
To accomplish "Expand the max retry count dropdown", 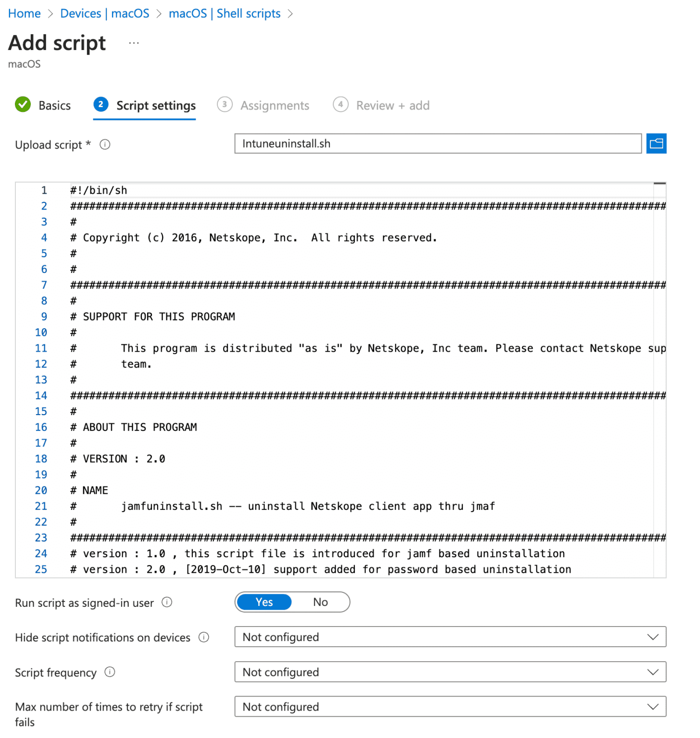I will tap(450, 707).
